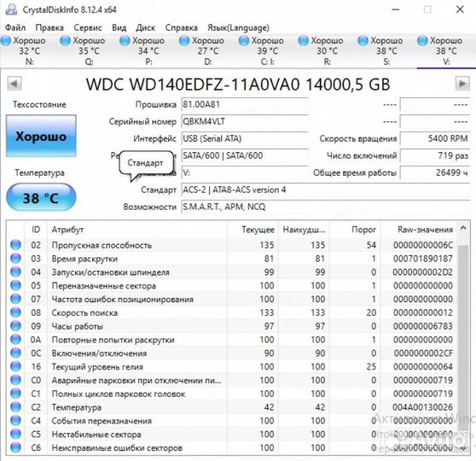Click Стандарт field ACS-2 | ATA8-ACS version 4

click(325, 190)
